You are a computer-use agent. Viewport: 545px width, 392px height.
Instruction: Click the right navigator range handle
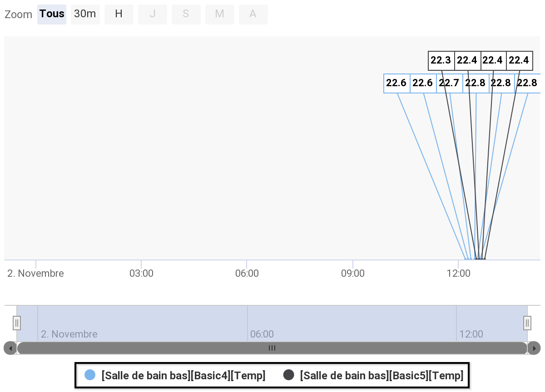pos(527,323)
